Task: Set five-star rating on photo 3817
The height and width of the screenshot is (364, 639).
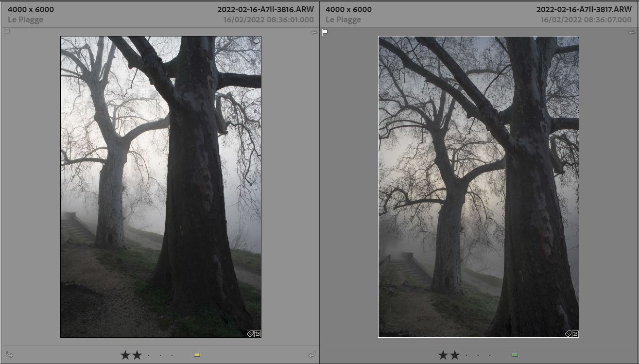Action: pos(490,355)
